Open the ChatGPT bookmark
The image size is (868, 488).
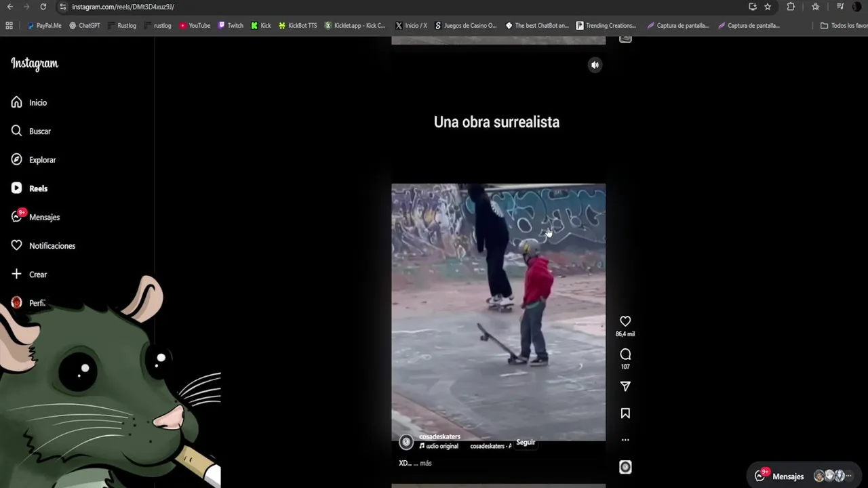[x=85, y=26]
